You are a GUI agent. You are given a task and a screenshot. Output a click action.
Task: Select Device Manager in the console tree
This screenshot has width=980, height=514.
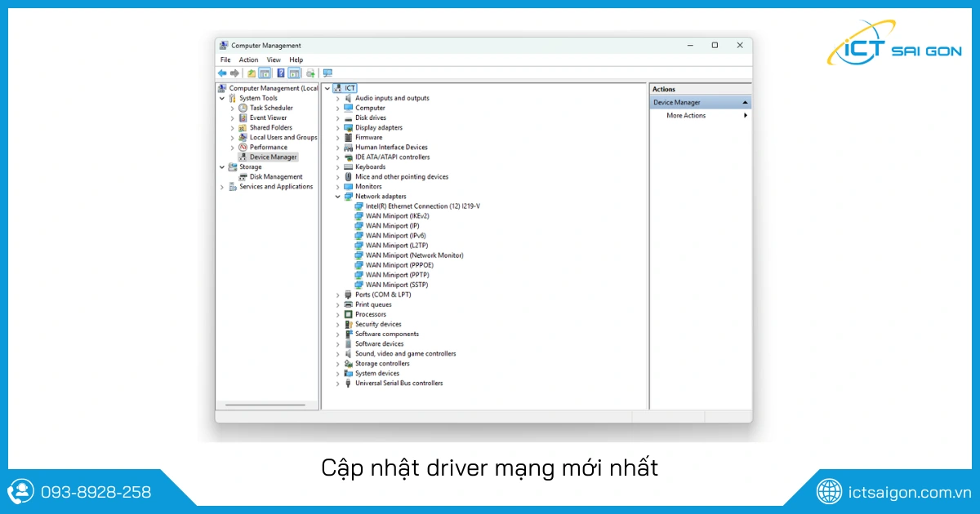pos(274,157)
